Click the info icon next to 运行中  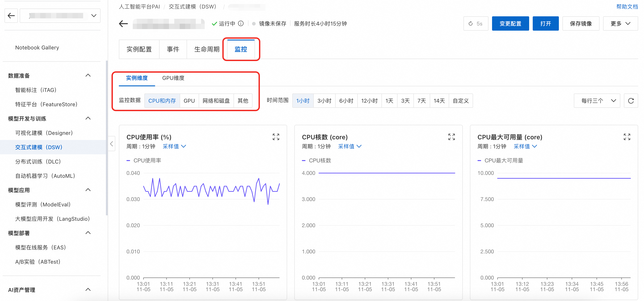pyautogui.click(x=241, y=23)
